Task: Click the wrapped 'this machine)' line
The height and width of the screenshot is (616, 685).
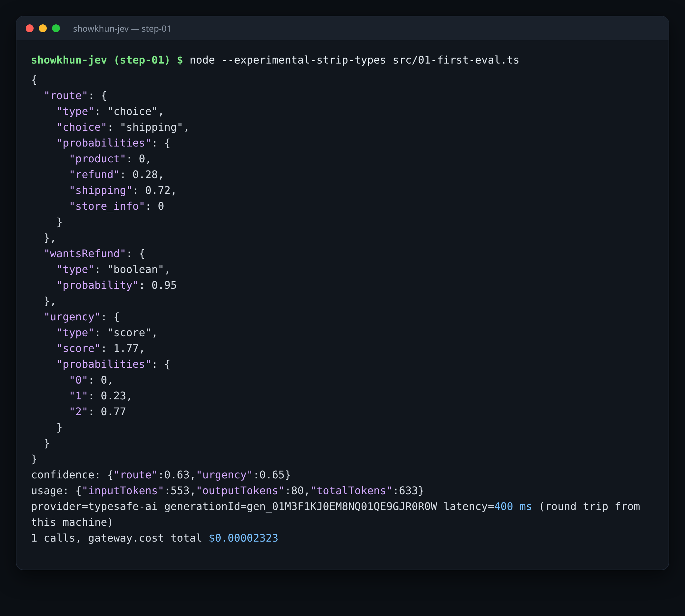Action: click(72, 522)
